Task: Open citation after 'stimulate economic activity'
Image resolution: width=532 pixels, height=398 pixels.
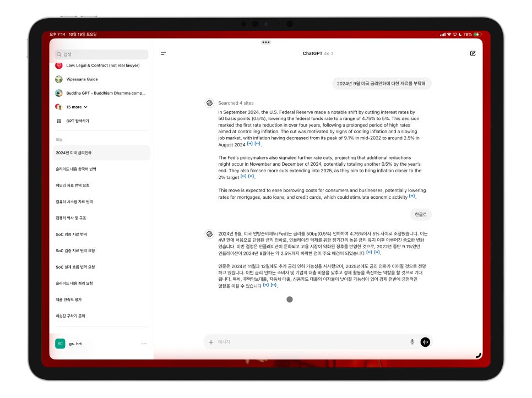Action: tap(412, 197)
